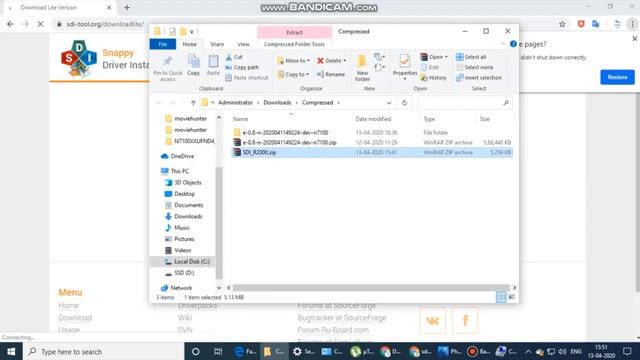
Task: Switch to the Home ribbon tab
Action: tap(189, 44)
